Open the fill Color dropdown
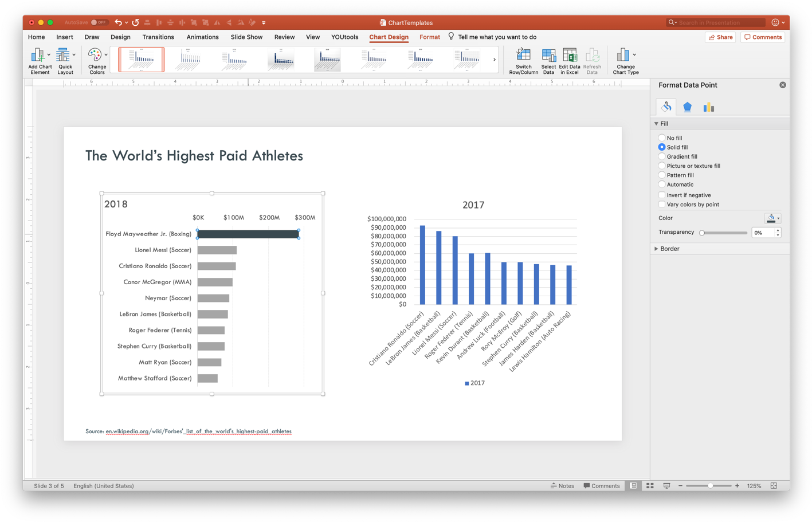Viewport: 812px width, 522px height. click(x=772, y=218)
